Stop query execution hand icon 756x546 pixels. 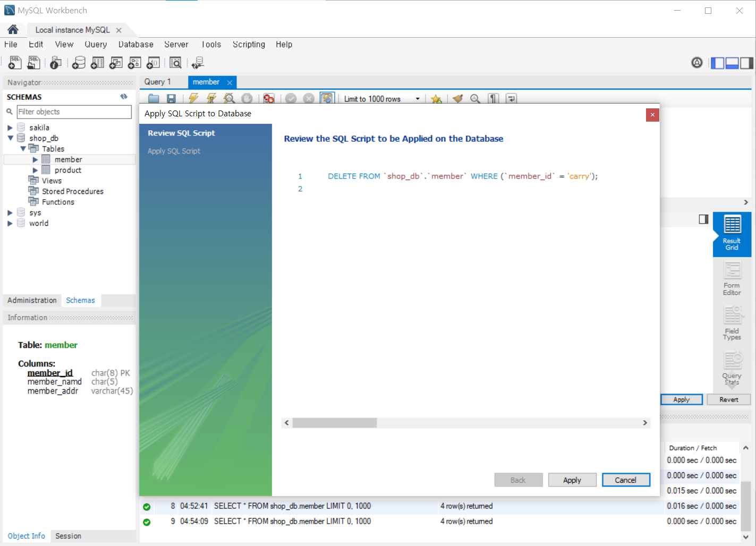pos(247,99)
